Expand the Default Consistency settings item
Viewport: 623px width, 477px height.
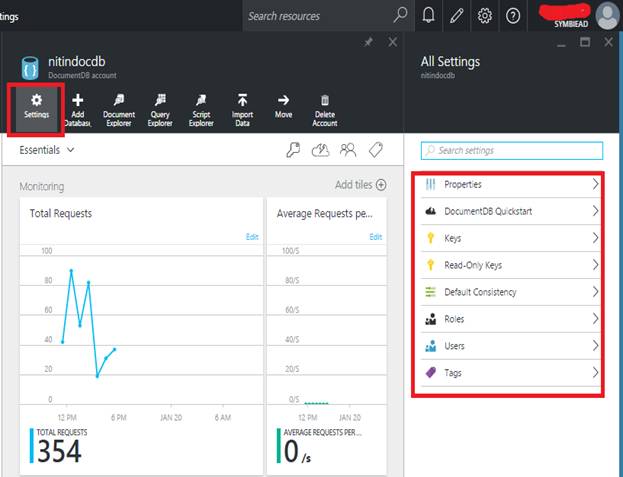[511, 292]
